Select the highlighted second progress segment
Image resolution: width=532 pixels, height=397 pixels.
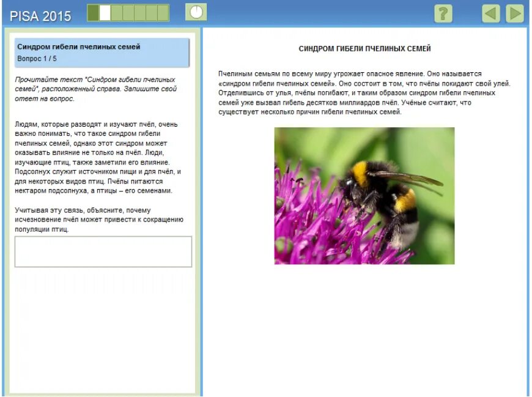click(x=105, y=13)
